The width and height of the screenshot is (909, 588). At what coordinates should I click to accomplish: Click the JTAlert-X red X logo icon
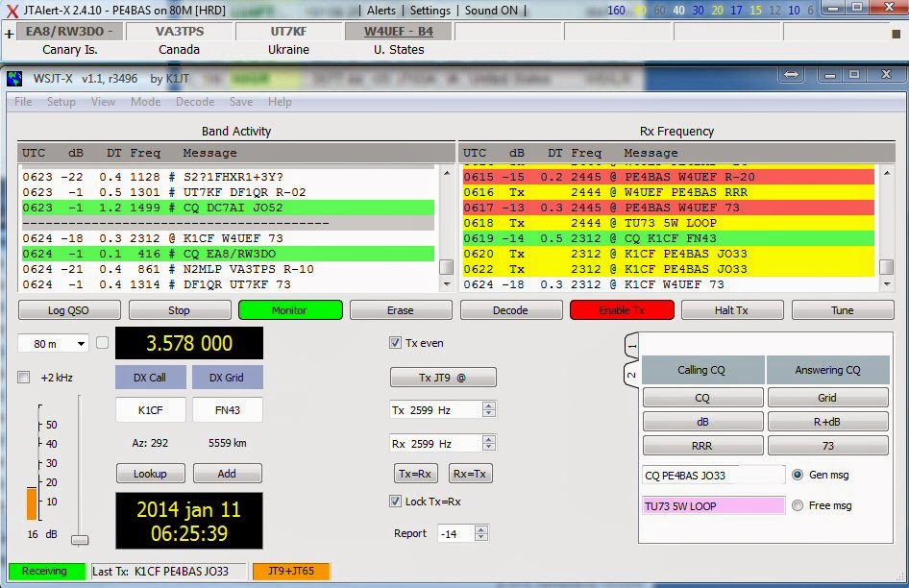point(12,11)
